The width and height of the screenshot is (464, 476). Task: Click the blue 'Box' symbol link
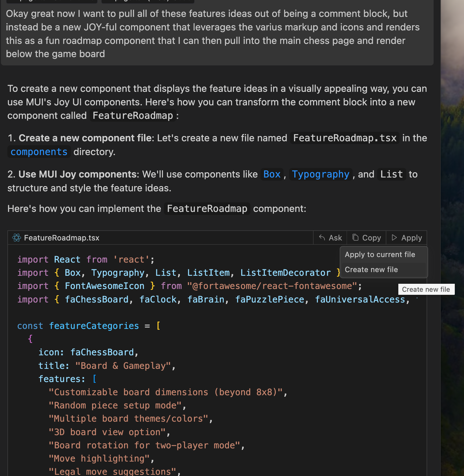point(272,174)
